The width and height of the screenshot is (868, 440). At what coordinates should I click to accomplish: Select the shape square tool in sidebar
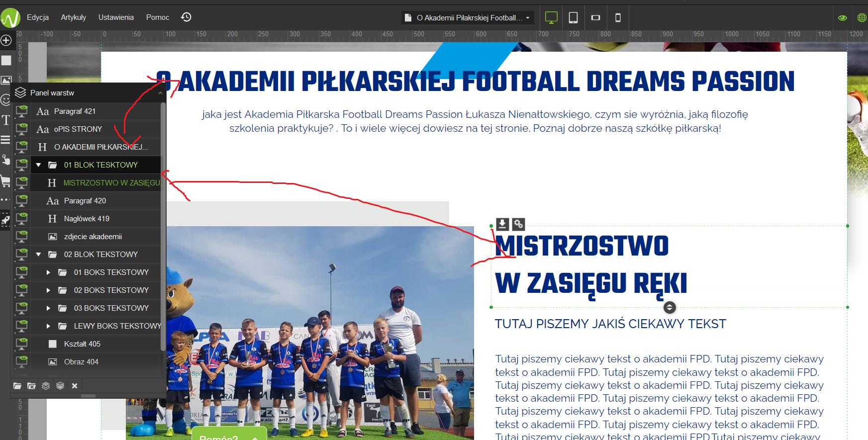pyautogui.click(x=6, y=60)
